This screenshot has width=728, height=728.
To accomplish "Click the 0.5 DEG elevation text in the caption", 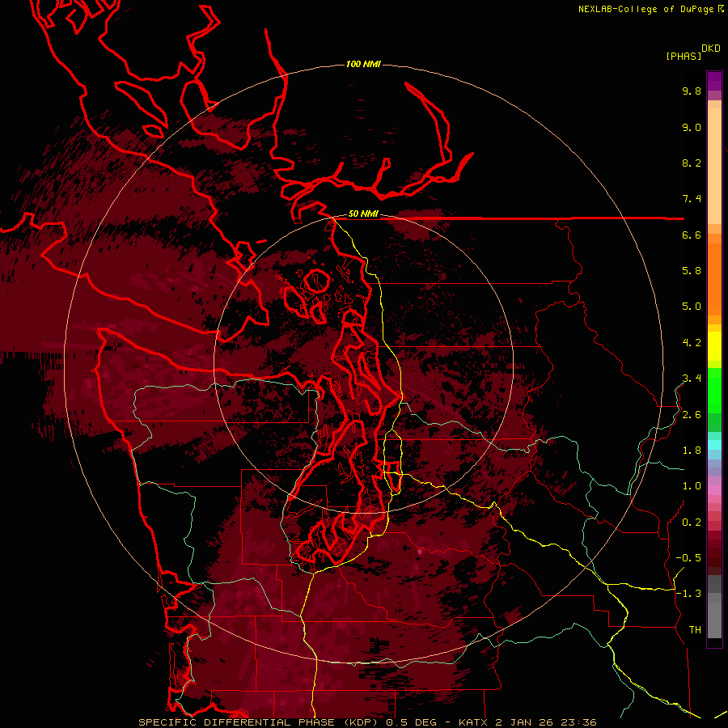I will coord(411,722).
